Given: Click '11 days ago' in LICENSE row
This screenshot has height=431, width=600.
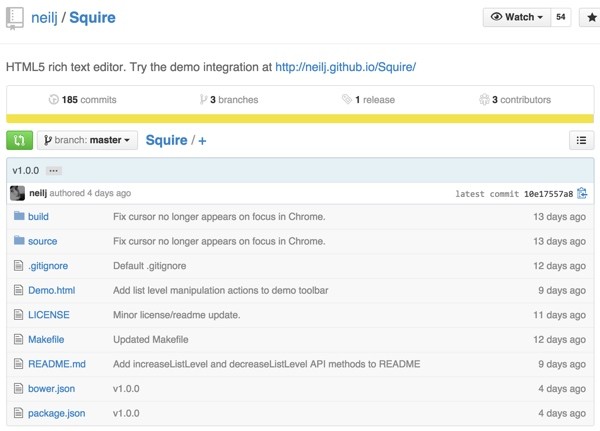Looking at the screenshot, I should point(560,315).
